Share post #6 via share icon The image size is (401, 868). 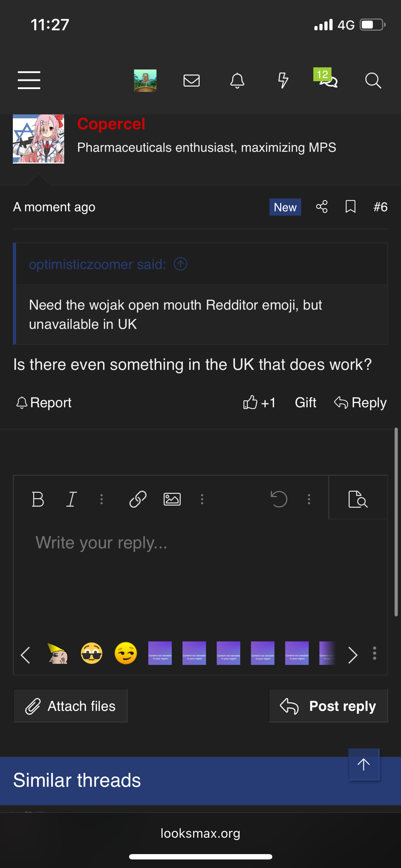pyautogui.click(x=322, y=207)
